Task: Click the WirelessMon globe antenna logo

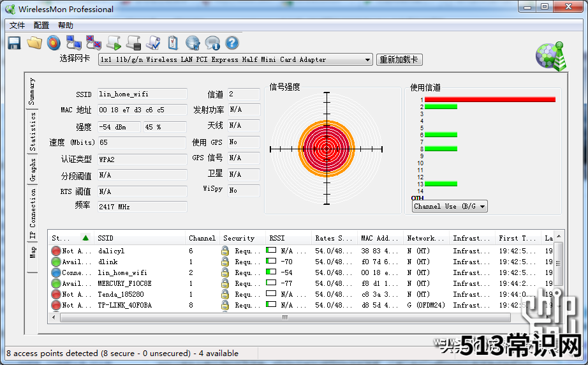Action: (551, 56)
